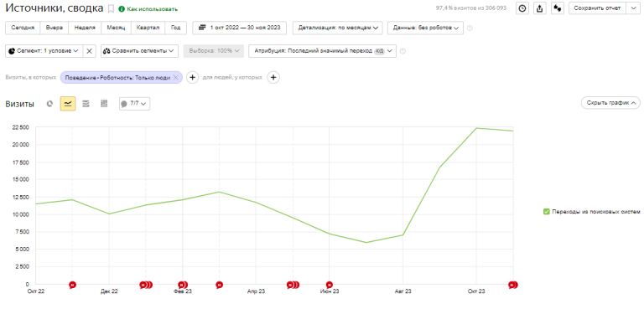Screen dimensions: 644x314
Task: Open 'Атрибуция: Последний значимый переход' dropdown
Action: click(x=322, y=51)
